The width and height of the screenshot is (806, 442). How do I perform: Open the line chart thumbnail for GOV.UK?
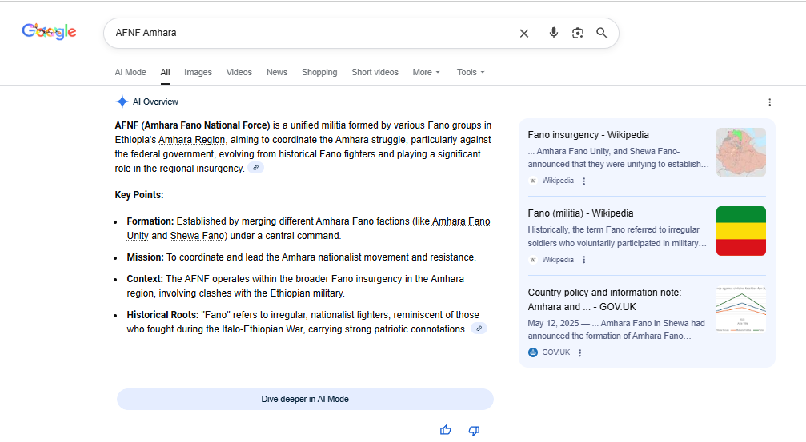click(x=741, y=310)
